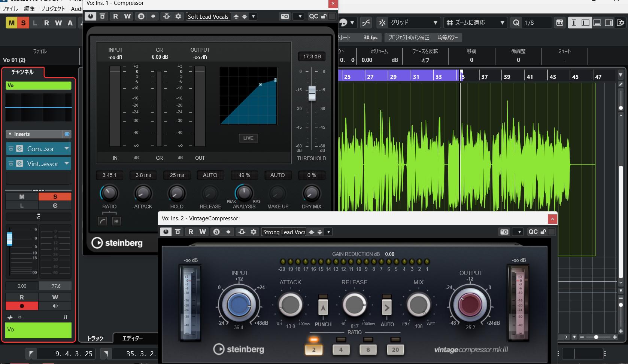Toggle lower zone visibility icon
The image size is (628, 364).
[597, 23]
